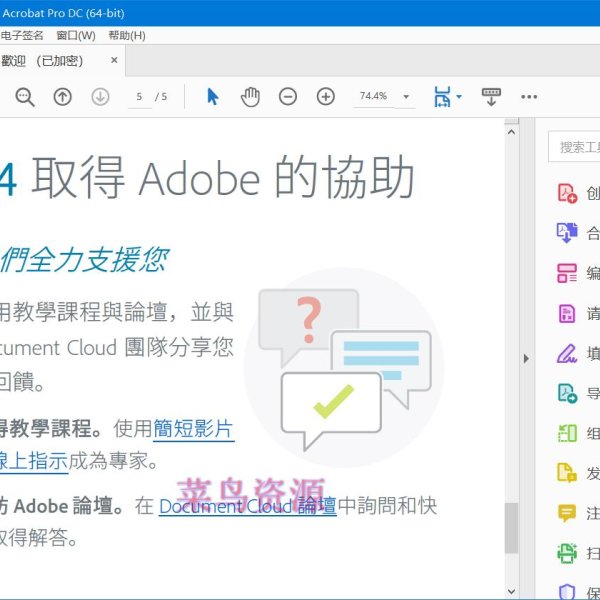This screenshot has height=600, width=600.
Task: Expand the fit page options dropdown
Action: pyautogui.click(x=459, y=97)
